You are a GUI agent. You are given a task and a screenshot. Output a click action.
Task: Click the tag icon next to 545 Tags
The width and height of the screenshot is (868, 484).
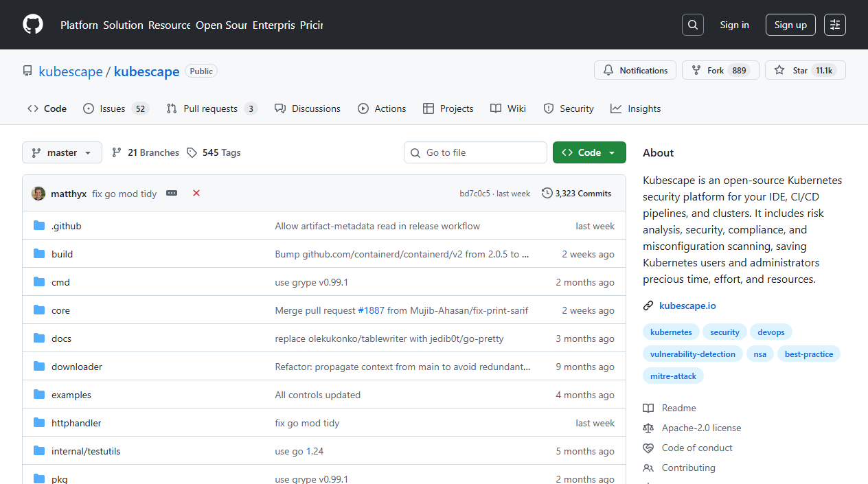192,152
